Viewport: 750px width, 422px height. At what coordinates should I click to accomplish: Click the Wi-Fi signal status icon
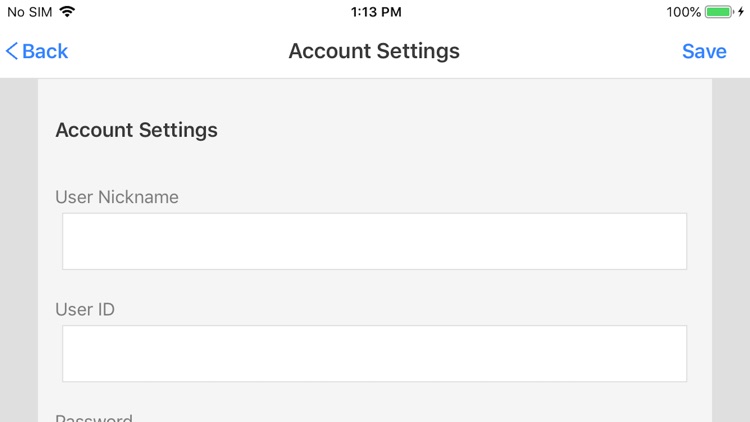click(x=67, y=12)
